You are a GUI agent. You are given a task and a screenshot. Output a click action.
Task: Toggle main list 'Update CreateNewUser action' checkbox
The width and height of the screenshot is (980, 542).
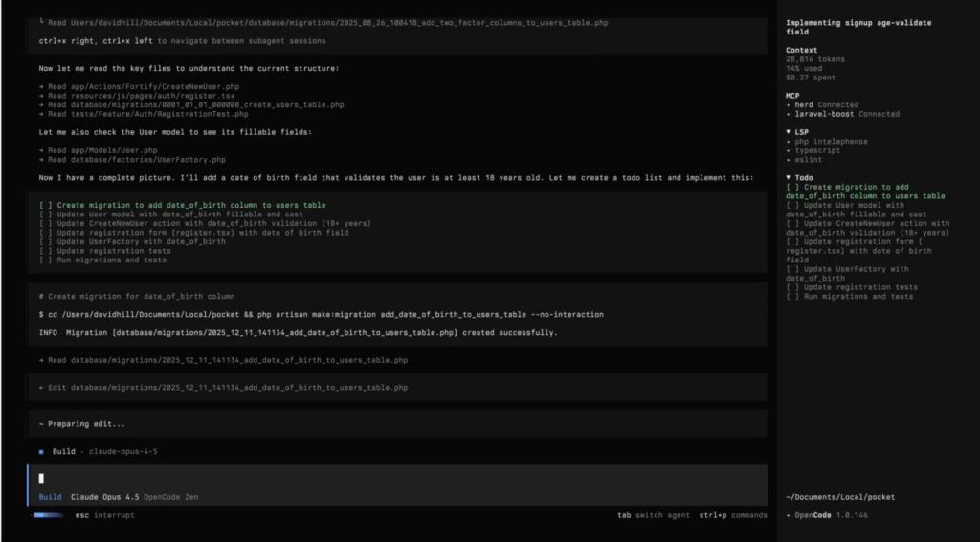pyautogui.click(x=46, y=223)
